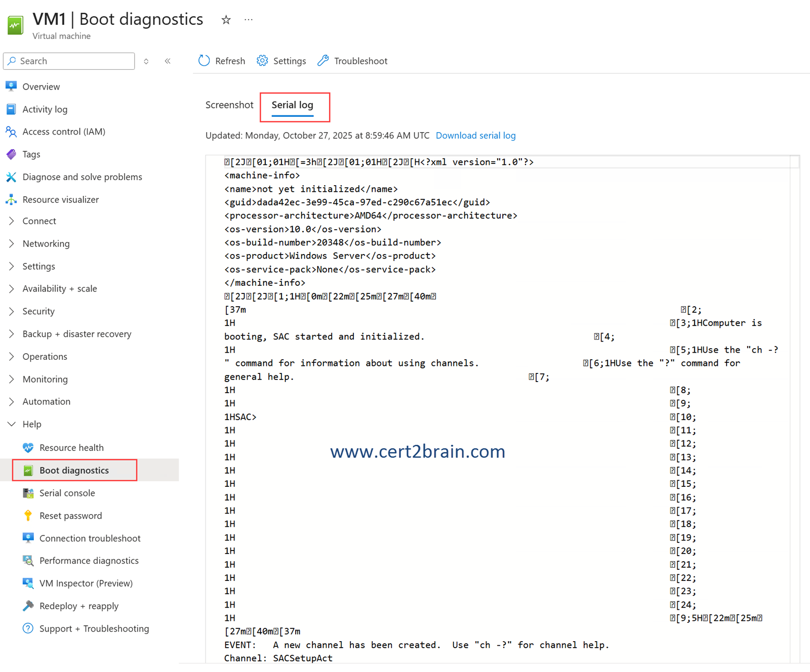
Task: Click the Troubleshoot wrench icon
Action: (x=323, y=61)
